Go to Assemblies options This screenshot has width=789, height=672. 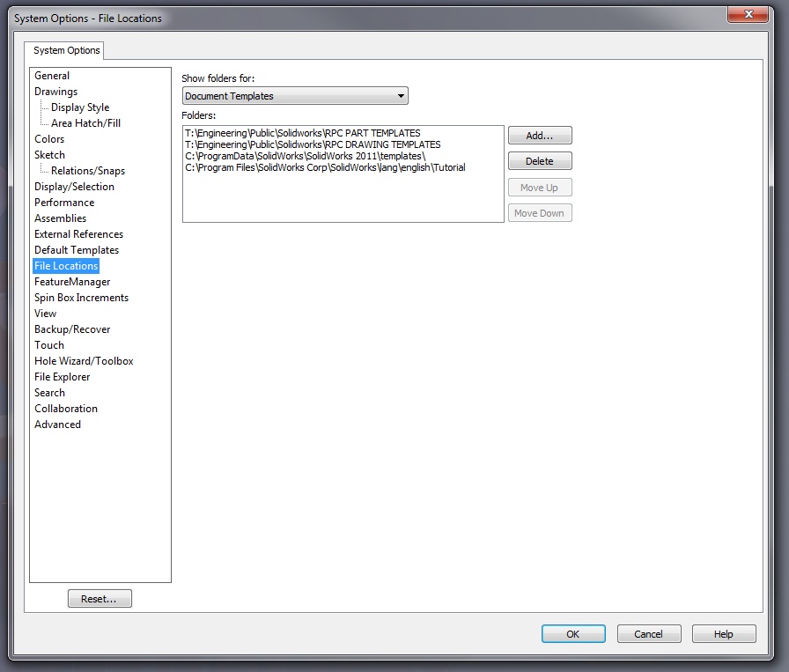(60, 218)
